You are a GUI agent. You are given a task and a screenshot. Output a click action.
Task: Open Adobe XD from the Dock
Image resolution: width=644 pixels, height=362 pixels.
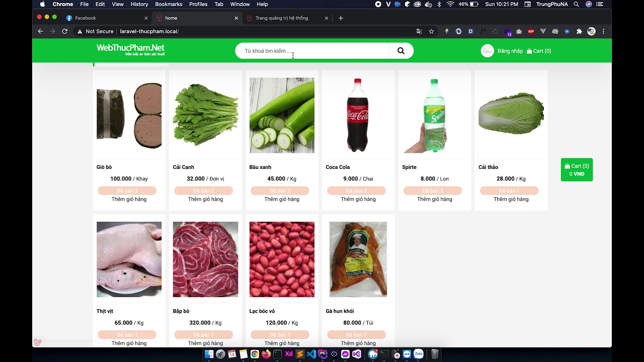pyautogui.click(x=289, y=354)
